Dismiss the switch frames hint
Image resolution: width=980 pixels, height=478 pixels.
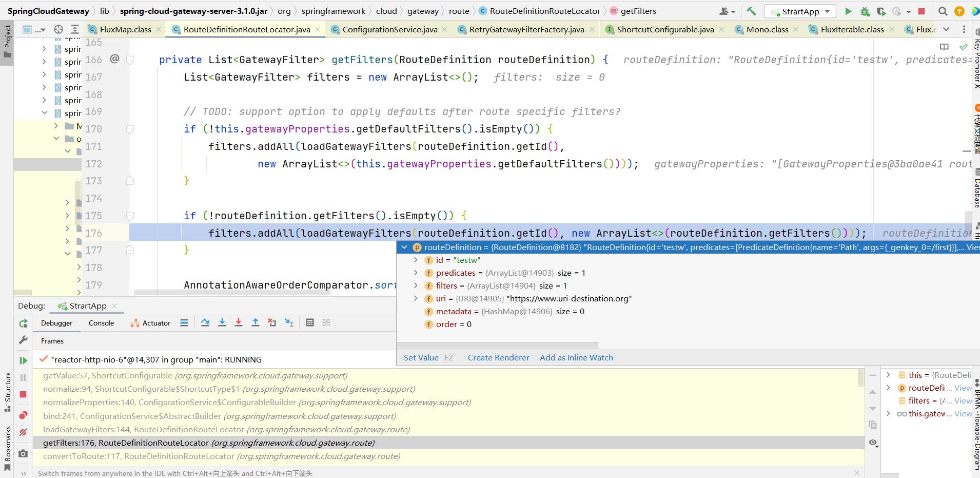856,472
